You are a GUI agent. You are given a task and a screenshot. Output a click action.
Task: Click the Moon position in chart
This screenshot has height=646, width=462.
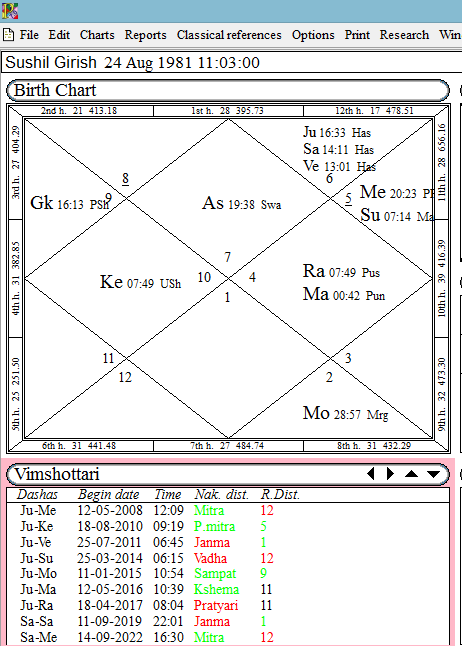point(345,413)
